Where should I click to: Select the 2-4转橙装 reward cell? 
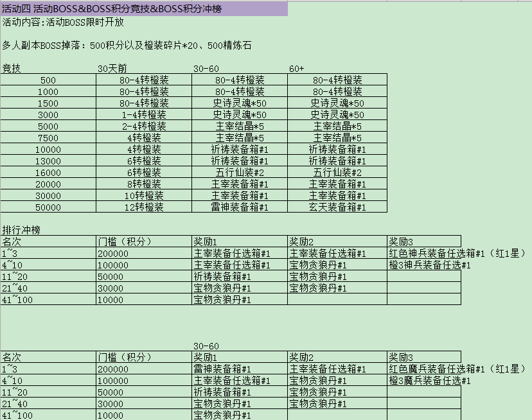(x=144, y=127)
